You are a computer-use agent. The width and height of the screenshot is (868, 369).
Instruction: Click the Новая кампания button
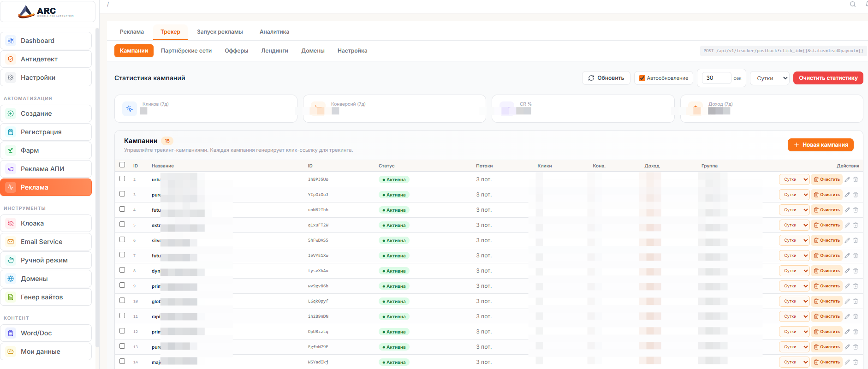click(820, 145)
